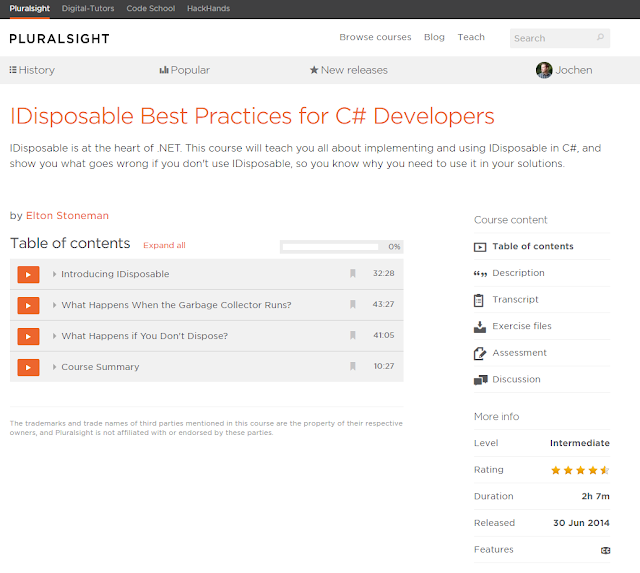The width and height of the screenshot is (640, 573).
Task: Open Browse courses
Action: pos(375,37)
